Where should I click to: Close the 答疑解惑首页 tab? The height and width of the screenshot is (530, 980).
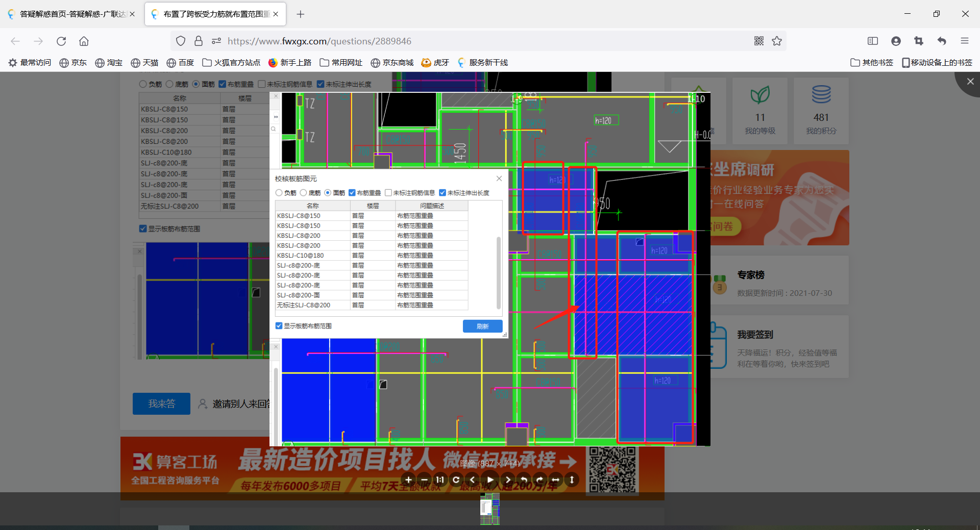[x=132, y=14]
